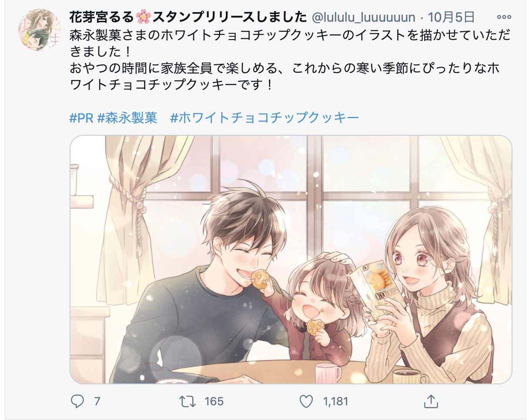Click the sakura emoji in display name
The width and height of the screenshot is (529, 420).
[142, 17]
